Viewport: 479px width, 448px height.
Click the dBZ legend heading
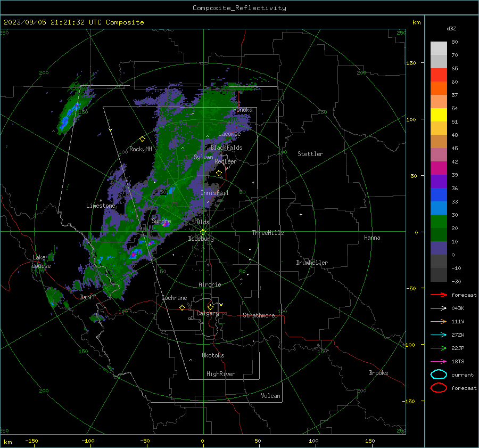click(x=451, y=28)
